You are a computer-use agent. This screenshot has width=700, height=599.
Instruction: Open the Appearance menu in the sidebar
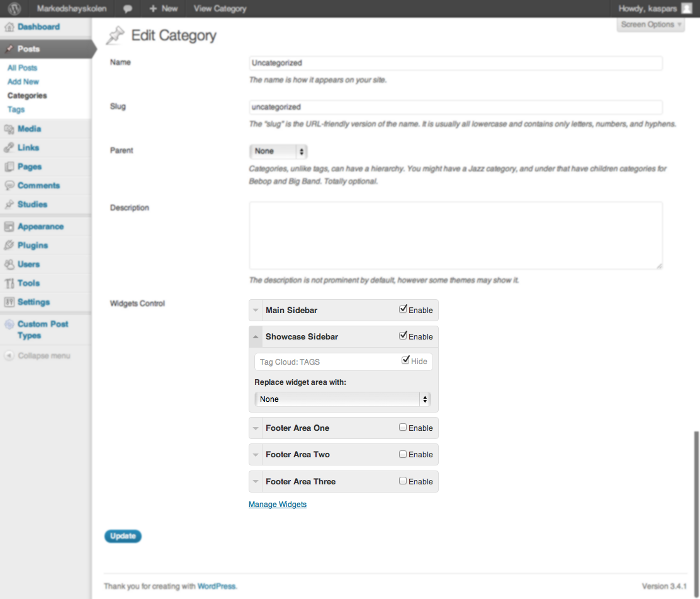[40, 227]
